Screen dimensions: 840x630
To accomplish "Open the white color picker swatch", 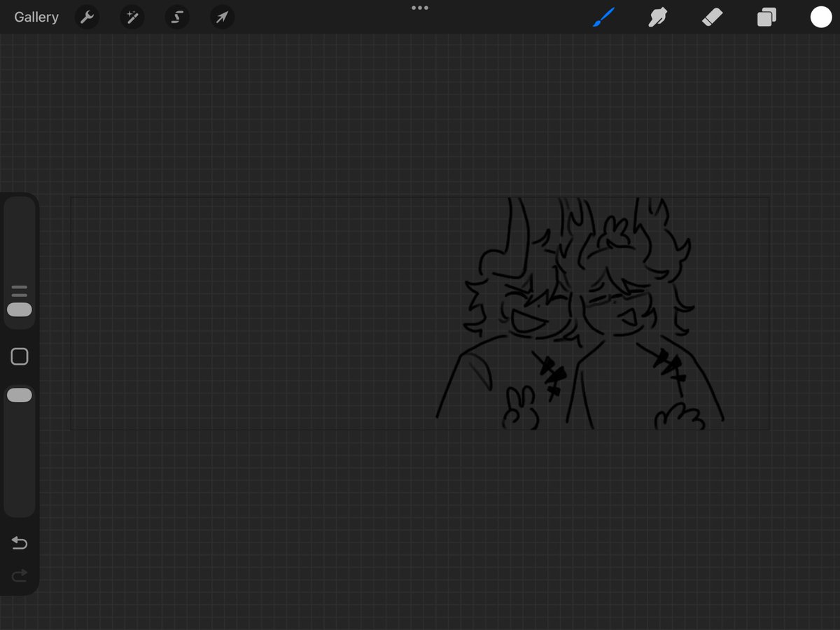I will [x=821, y=17].
